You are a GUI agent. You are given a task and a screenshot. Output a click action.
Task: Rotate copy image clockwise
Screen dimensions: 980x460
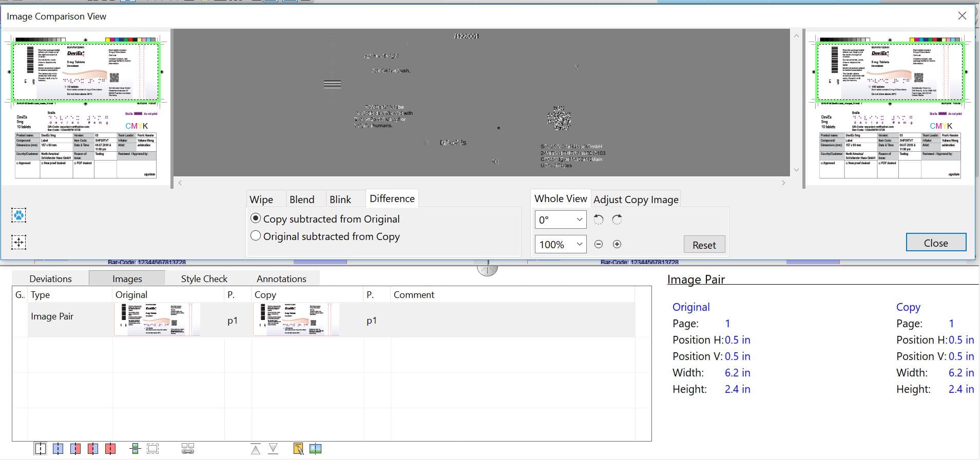[617, 220]
